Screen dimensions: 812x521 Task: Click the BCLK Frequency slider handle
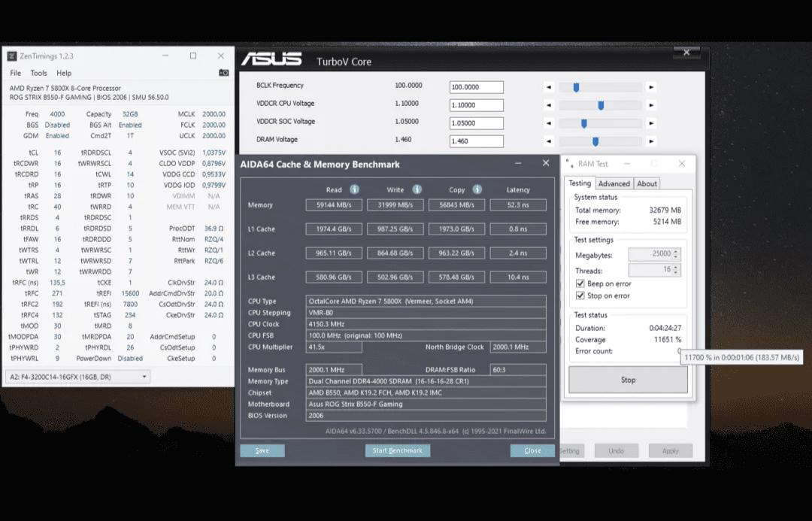576,87
